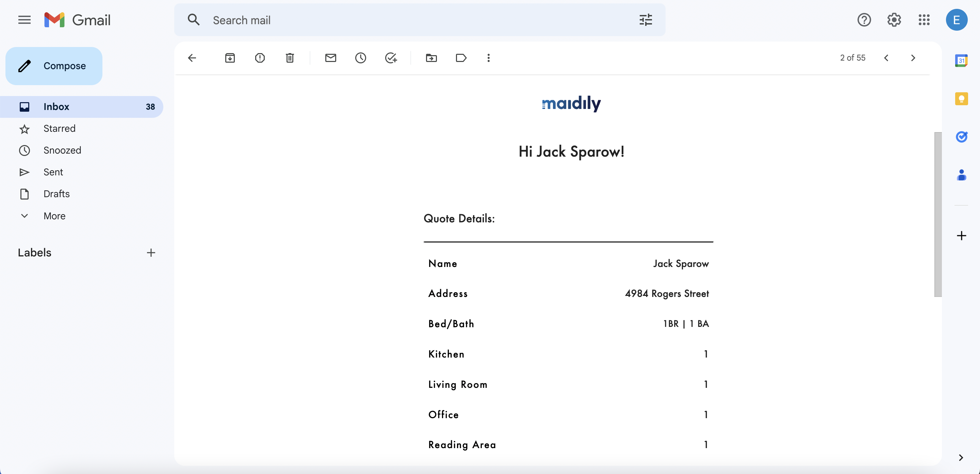Open Google Calendar side panel

tap(961, 61)
